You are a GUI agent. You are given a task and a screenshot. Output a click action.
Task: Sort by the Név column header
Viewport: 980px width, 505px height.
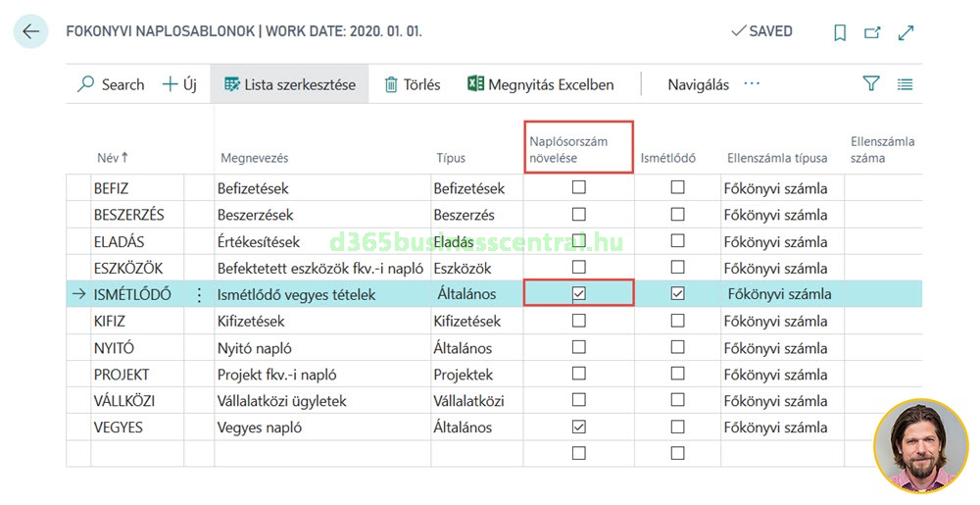(x=112, y=158)
